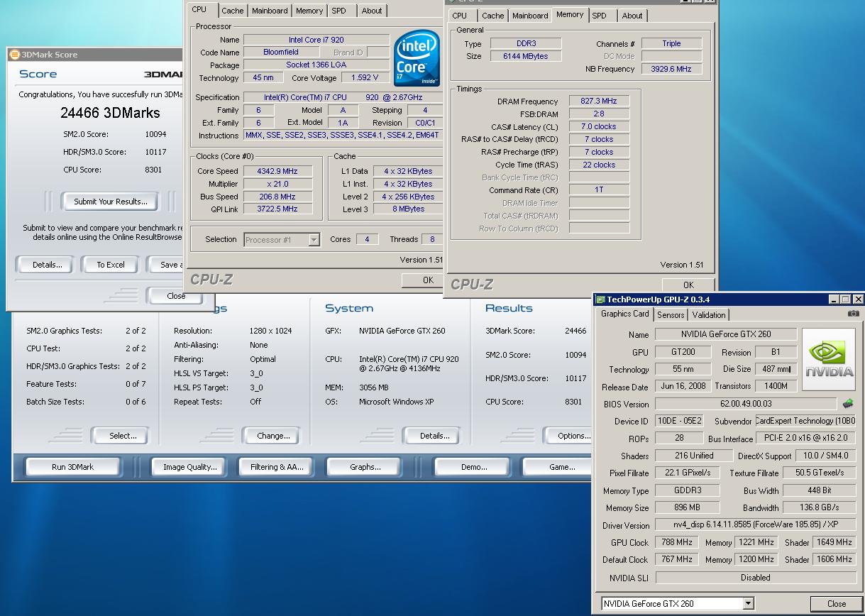Click the NB Frequency value 3929.6 MHz
865x616 pixels.
pos(671,69)
